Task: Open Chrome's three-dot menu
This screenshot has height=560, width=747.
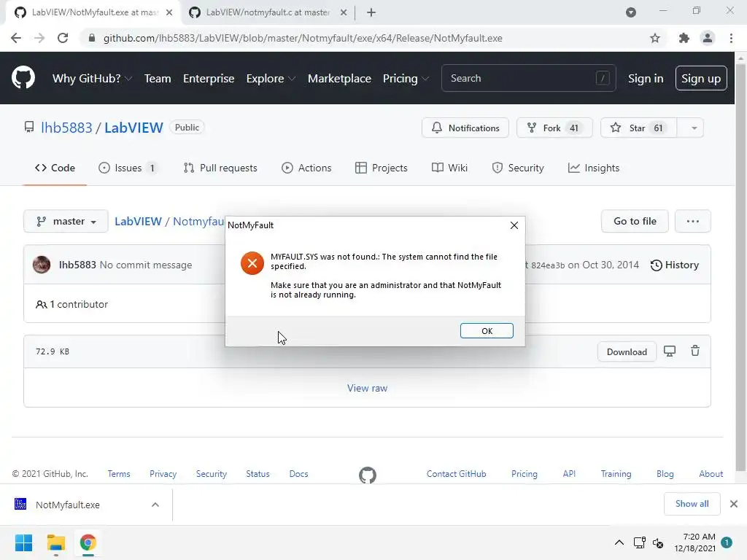Action: coord(731,38)
